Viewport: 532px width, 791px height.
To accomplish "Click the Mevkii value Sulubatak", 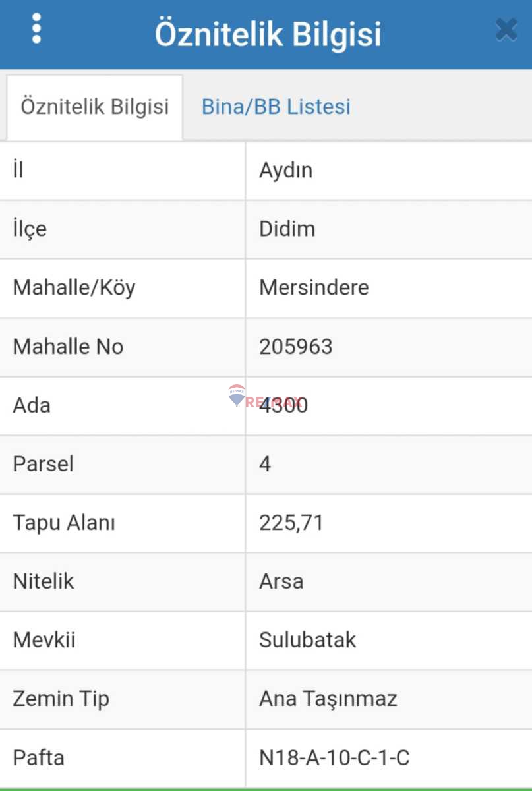I will [x=306, y=640].
